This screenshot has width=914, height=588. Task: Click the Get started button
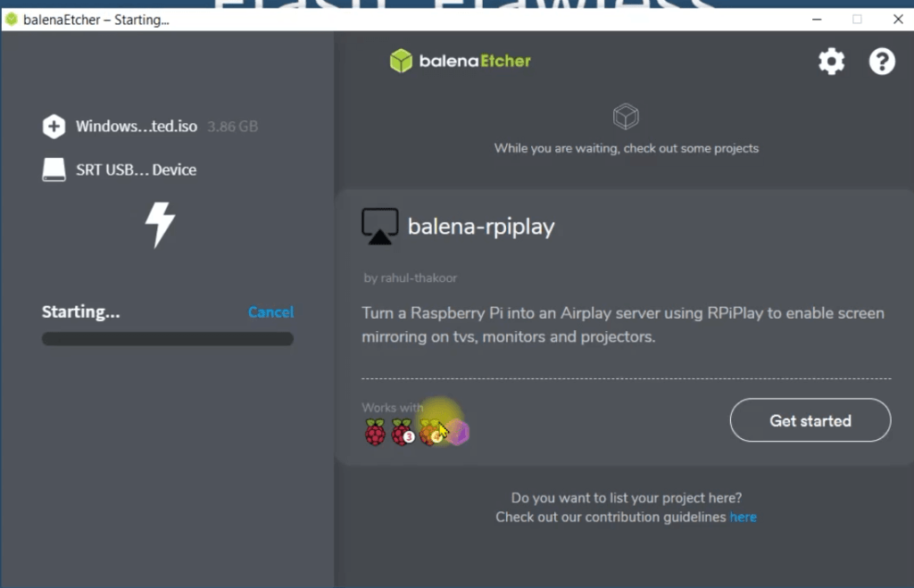tap(810, 420)
